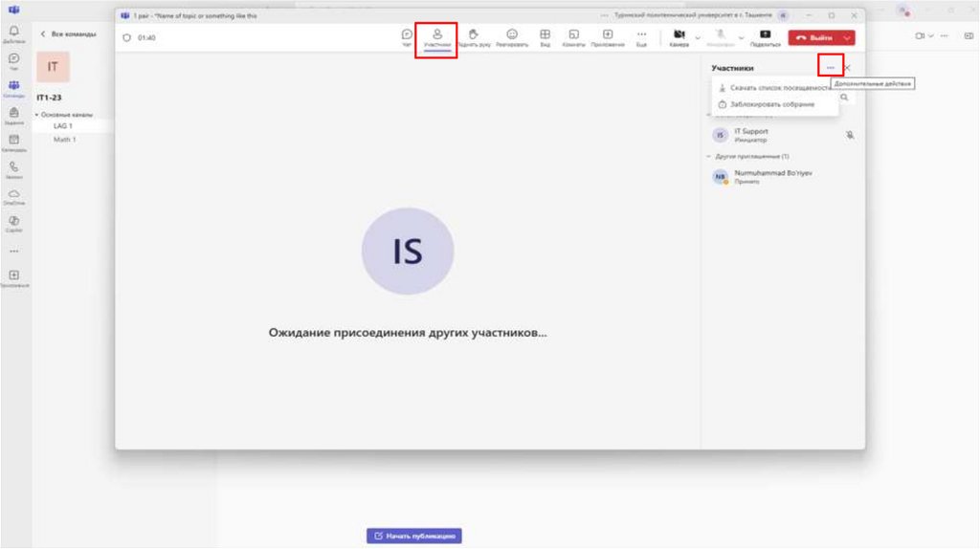
Task: Open the Вид (view) grid icon
Action: (x=545, y=37)
